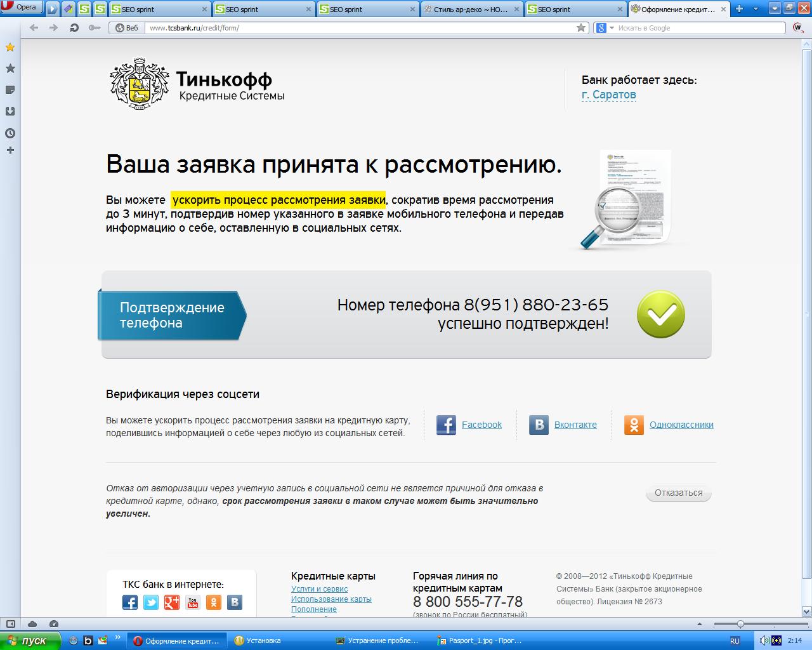Click the Opera Turbo gauge icon in status bar
Image resolution: width=812 pixels, height=650 pixels.
click(54, 624)
